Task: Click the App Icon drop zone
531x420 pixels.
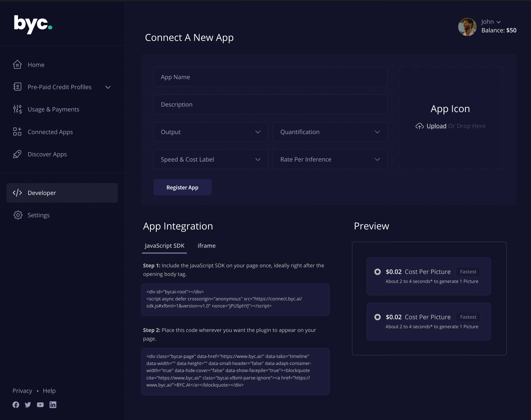Action: point(450,118)
